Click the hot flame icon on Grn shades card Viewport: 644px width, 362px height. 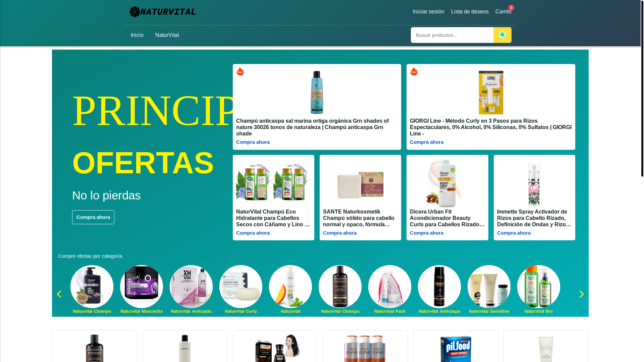(x=240, y=71)
